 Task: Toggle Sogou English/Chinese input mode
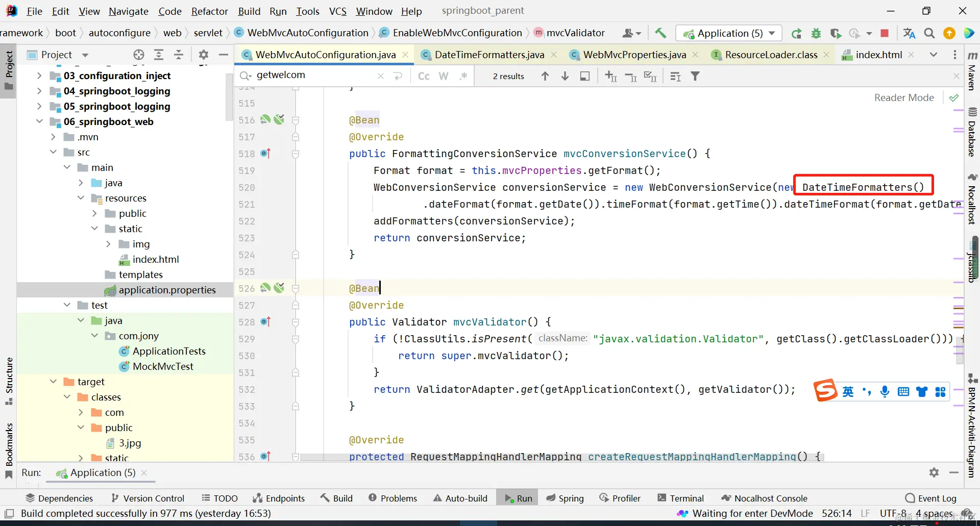pyautogui.click(x=848, y=391)
